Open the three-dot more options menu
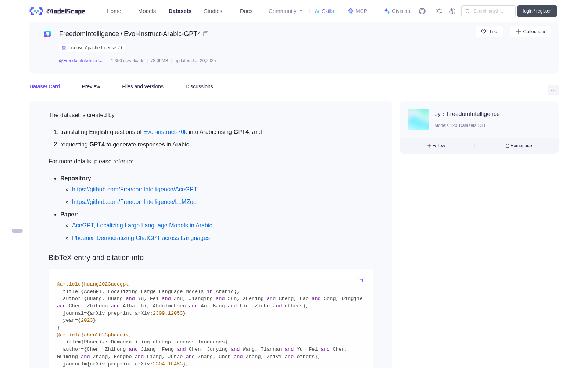This screenshot has width=588, height=368. tap(553, 90)
